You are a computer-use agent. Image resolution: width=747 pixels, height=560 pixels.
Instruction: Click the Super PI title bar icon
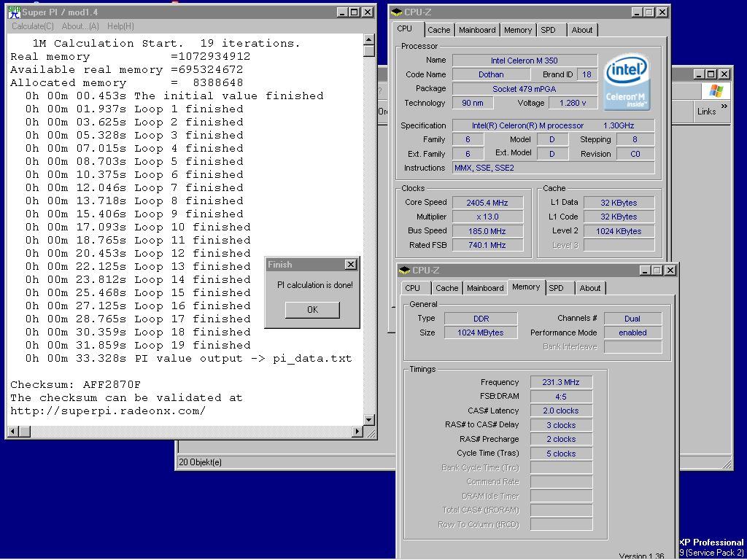(x=15, y=12)
